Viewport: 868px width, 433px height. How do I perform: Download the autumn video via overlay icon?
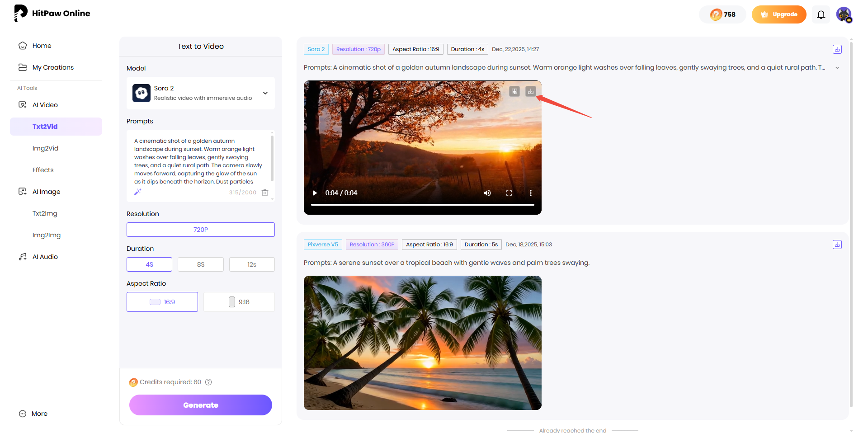pyautogui.click(x=530, y=91)
